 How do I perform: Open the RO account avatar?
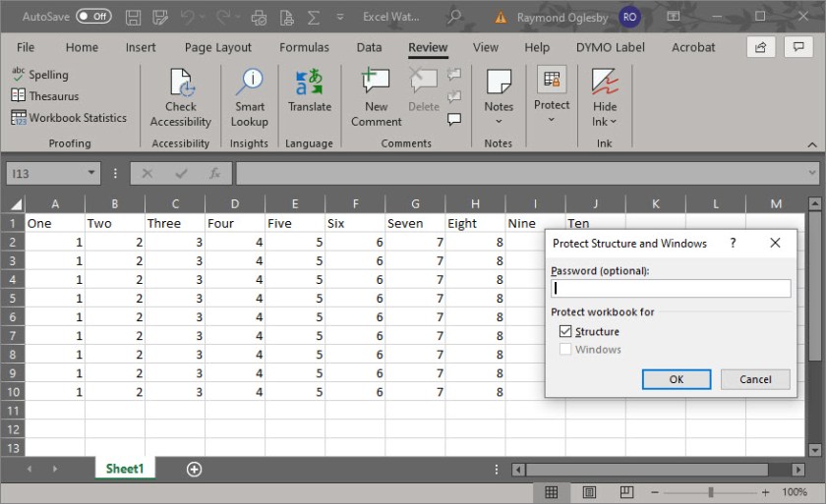(x=629, y=17)
